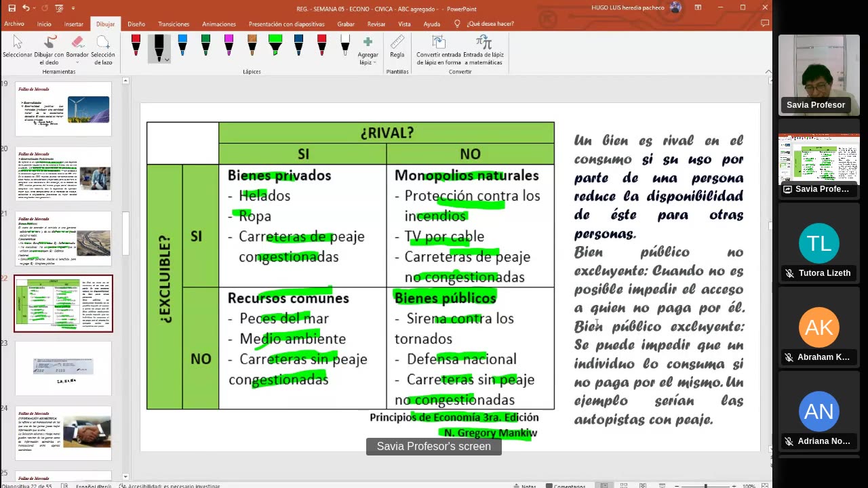Click Tutora Lizeth participant tile
The width and height of the screenshot is (868, 488).
pos(818,243)
